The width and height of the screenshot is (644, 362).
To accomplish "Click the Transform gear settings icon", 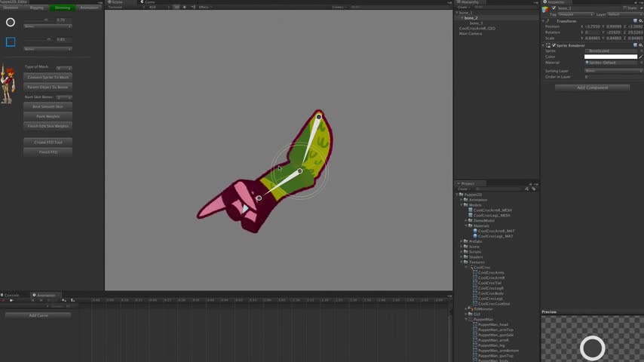I will pos(640,21).
